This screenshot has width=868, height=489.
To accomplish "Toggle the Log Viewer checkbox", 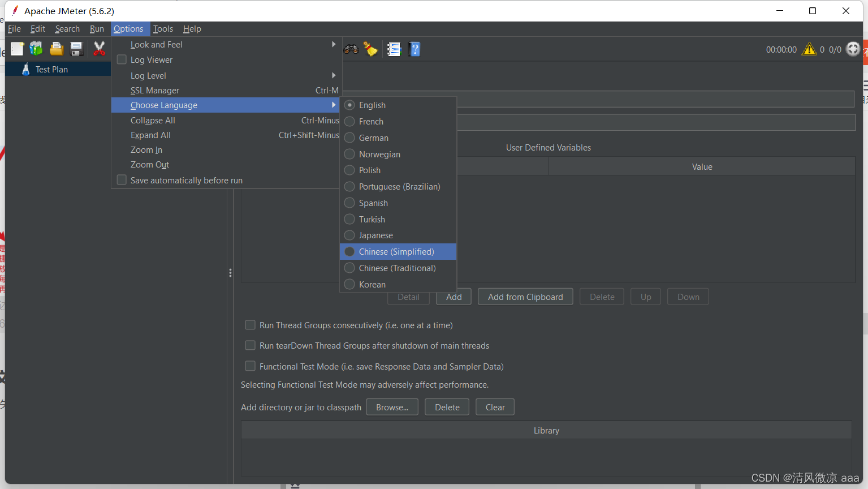I will [x=122, y=59].
